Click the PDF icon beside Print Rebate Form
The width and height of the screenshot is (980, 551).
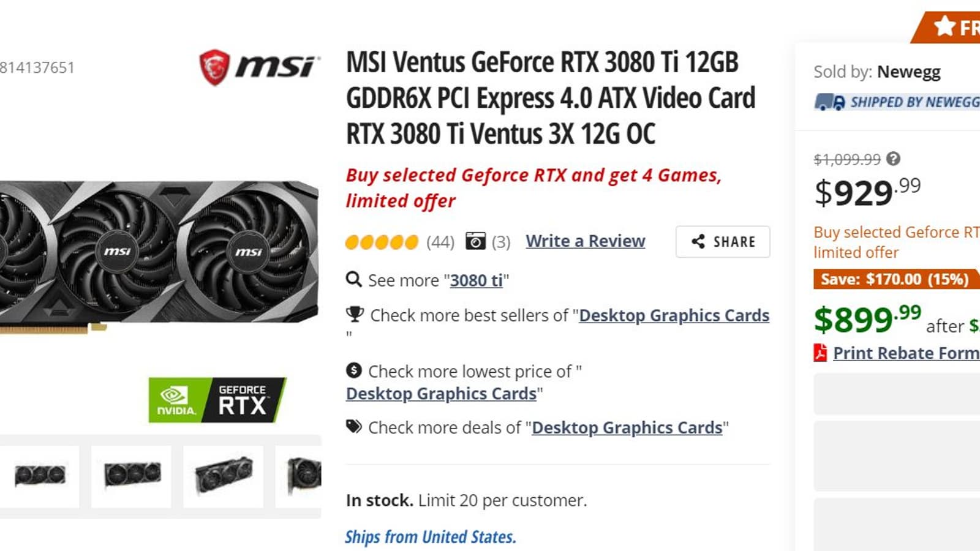tap(820, 353)
